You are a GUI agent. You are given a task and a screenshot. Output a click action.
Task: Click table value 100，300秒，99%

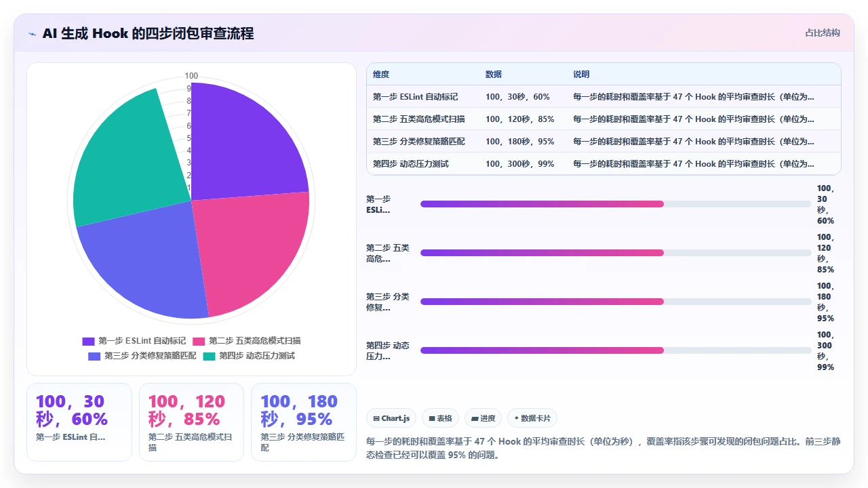520,164
